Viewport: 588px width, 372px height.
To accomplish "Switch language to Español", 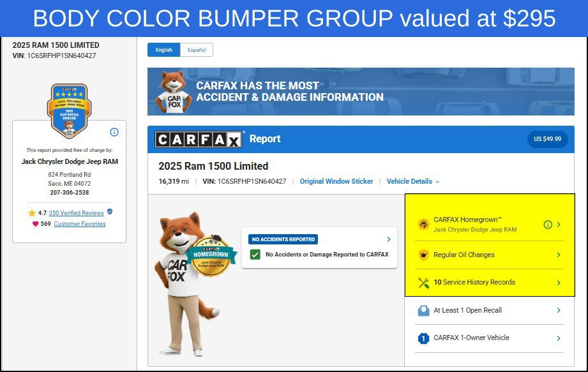I will pyautogui.click(x=197, y=50).
